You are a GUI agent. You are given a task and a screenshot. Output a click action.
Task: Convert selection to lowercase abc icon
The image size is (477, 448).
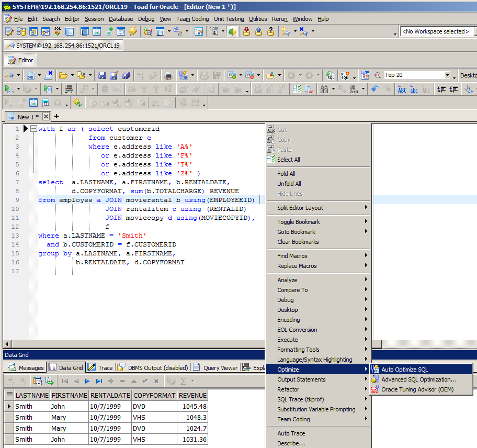click(414, 89)
